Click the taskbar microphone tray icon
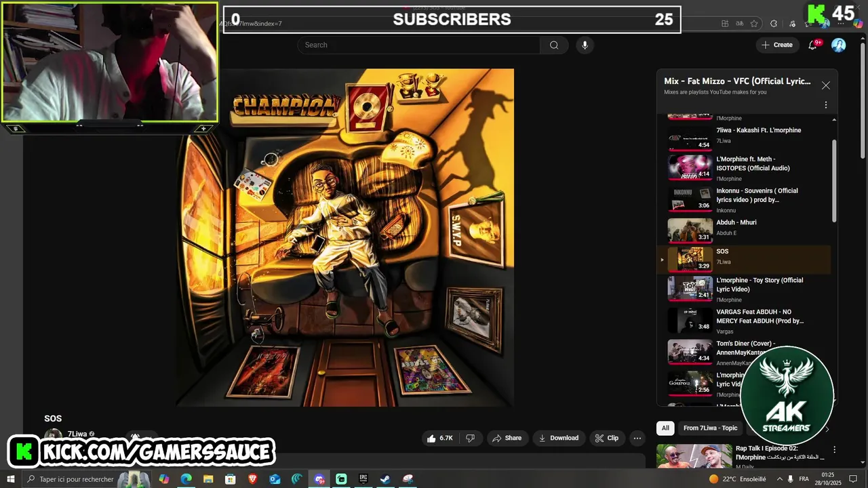Viewport: 868px width, 488px height. pyautogui.click(x=790, y=479)
